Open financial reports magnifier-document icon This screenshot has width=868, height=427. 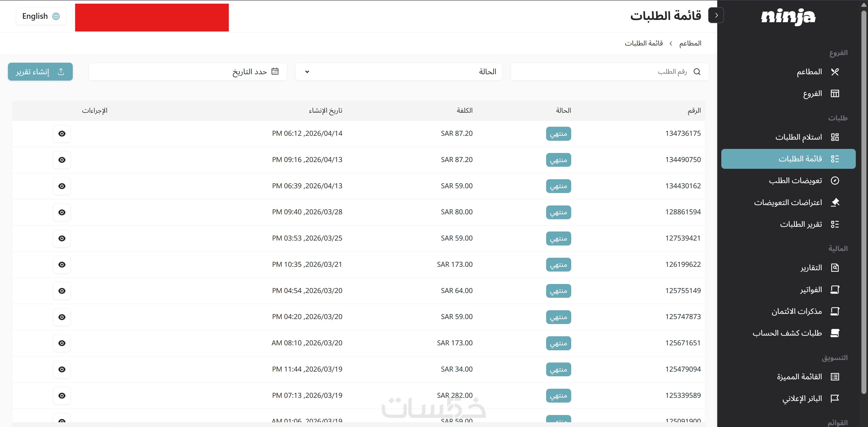click(x=835, y=268)
